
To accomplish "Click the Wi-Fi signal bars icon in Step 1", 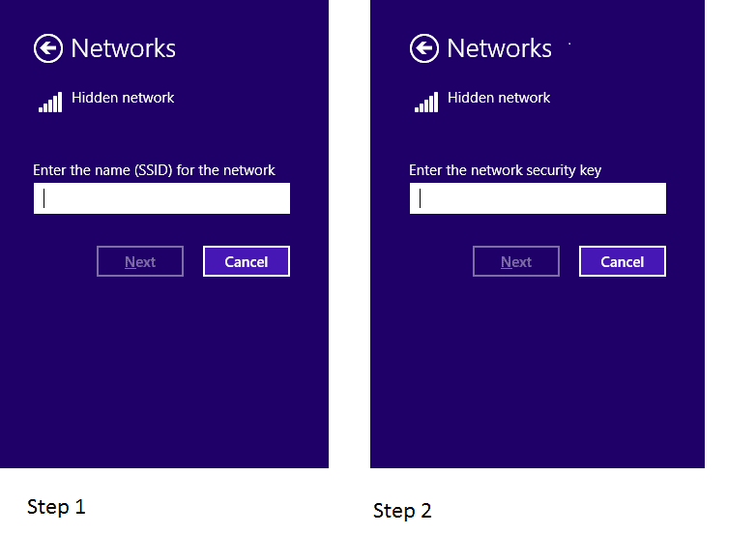I will coord(50,103).
